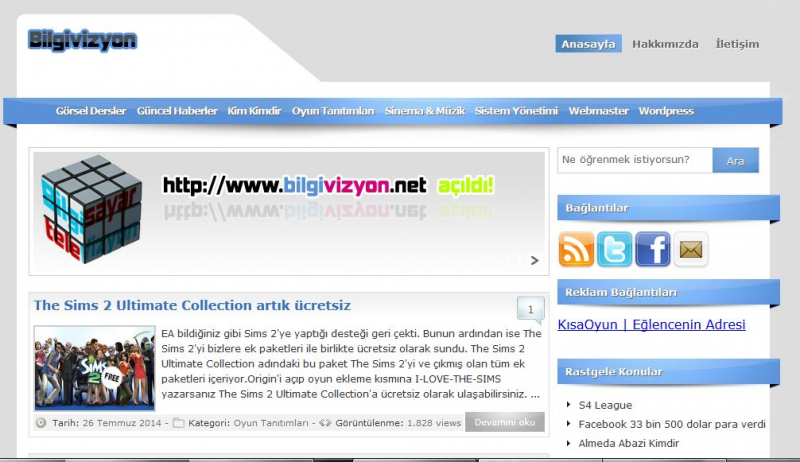Click the bilgivizyon.net banner slide
800x462 pixels.
coord(289,211)
